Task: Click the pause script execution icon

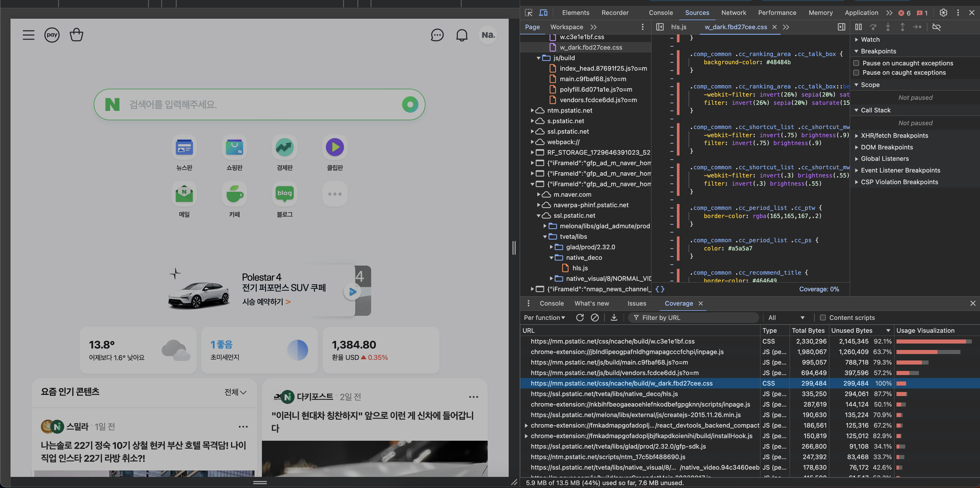Action: tap(858, 27)
